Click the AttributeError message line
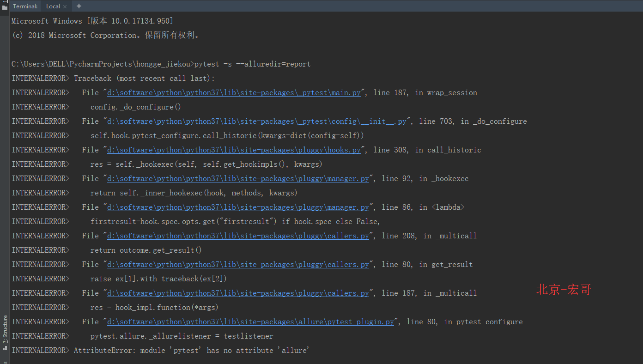 click(x=191, y=351)
